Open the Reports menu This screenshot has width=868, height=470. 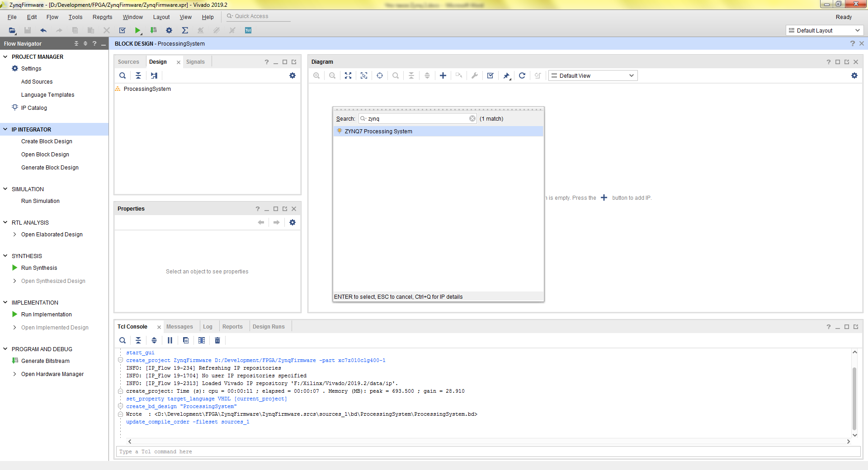[103, 17]
